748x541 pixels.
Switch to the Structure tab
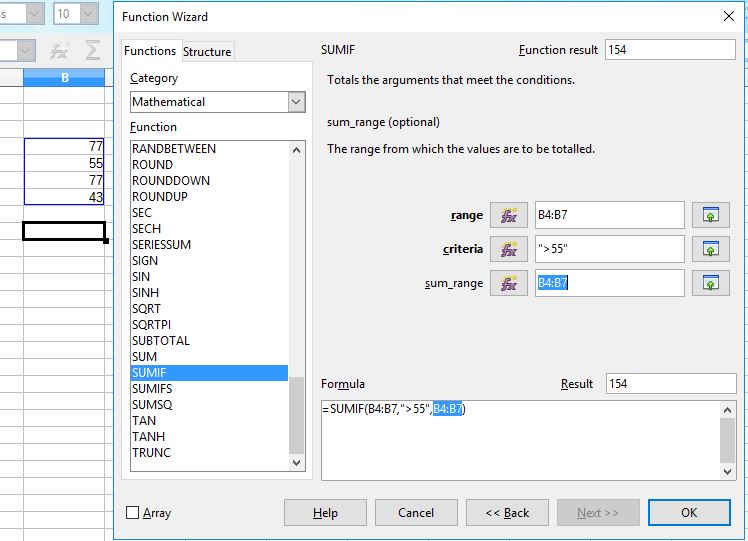tap(208, 52)
